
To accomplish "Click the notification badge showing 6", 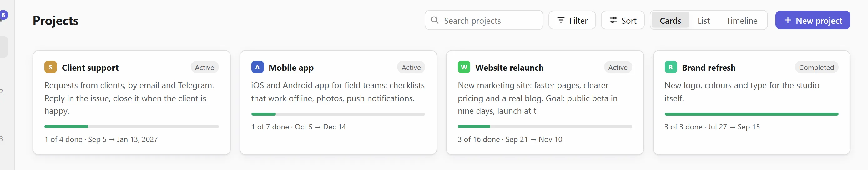I will [3, 15].
